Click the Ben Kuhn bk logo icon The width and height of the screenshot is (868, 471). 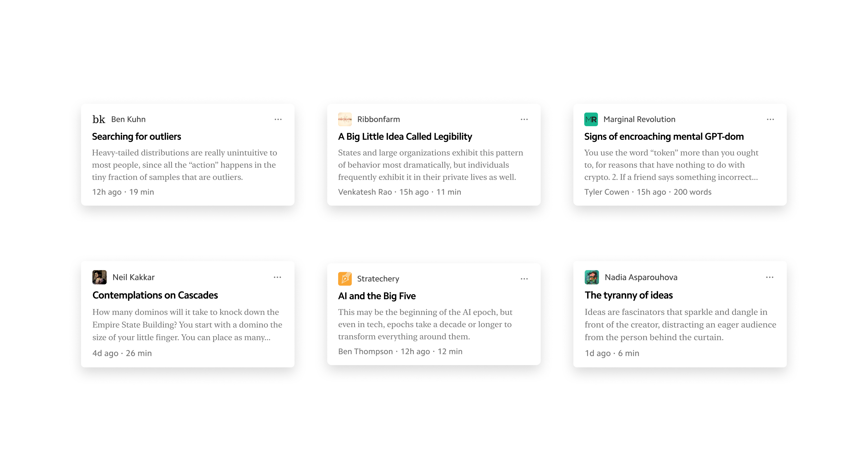99,119
